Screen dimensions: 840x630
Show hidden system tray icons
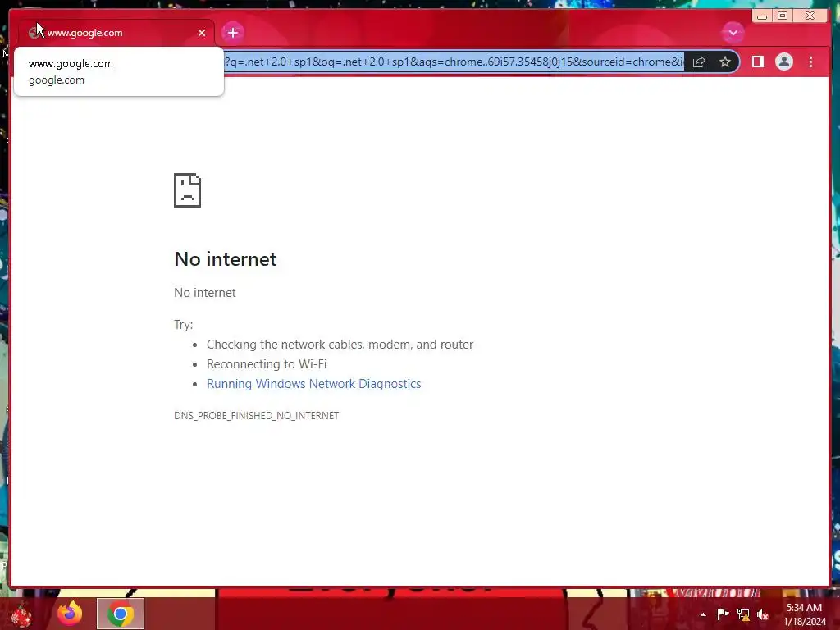703,614
